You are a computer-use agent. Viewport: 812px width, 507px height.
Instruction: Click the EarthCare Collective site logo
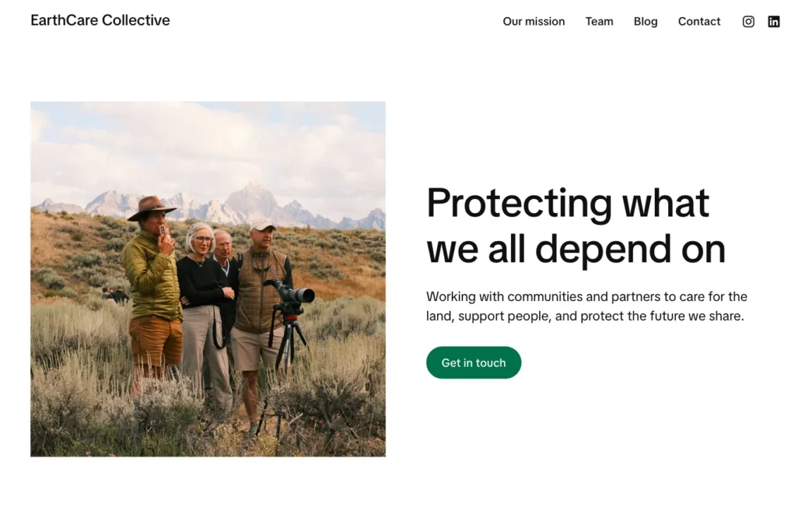[x=100, y=20]
